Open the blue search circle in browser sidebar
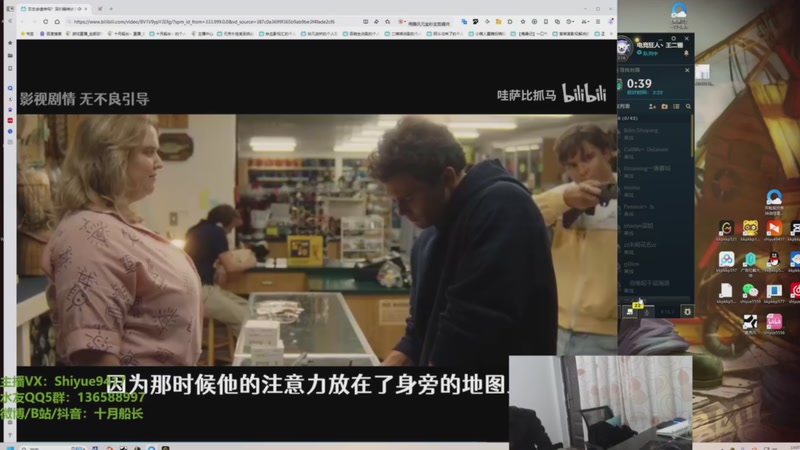 pyautogui.click(x=10, y=88)
